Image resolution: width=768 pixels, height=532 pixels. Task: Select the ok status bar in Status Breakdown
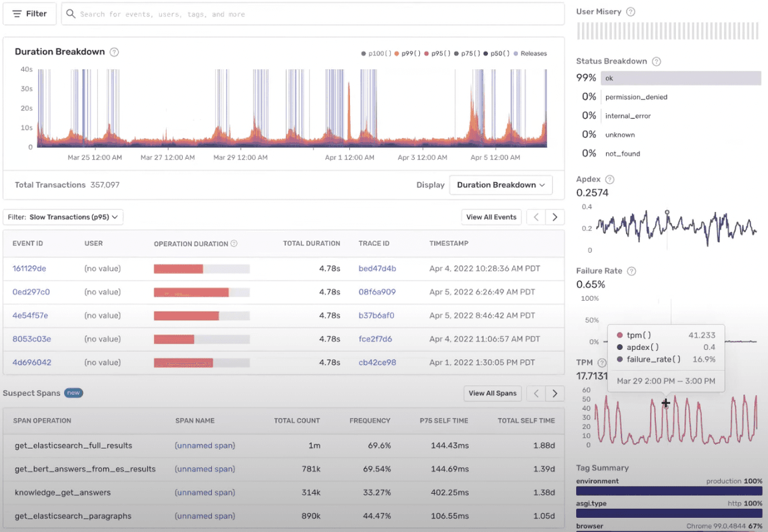(681, 78)
